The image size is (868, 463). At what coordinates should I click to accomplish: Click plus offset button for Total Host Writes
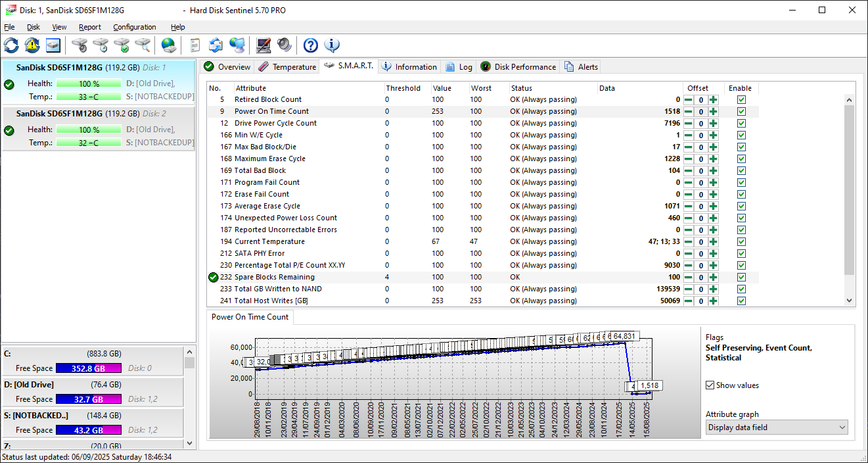[x=714, y=301]
